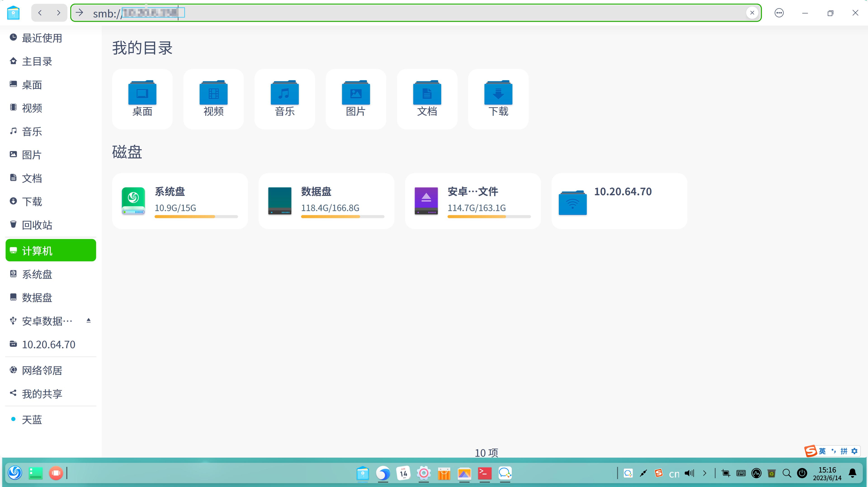The width and height of the screenshot is (868, 487).
Task: Open the notification bell icon
Action: [x=852, y=473]
